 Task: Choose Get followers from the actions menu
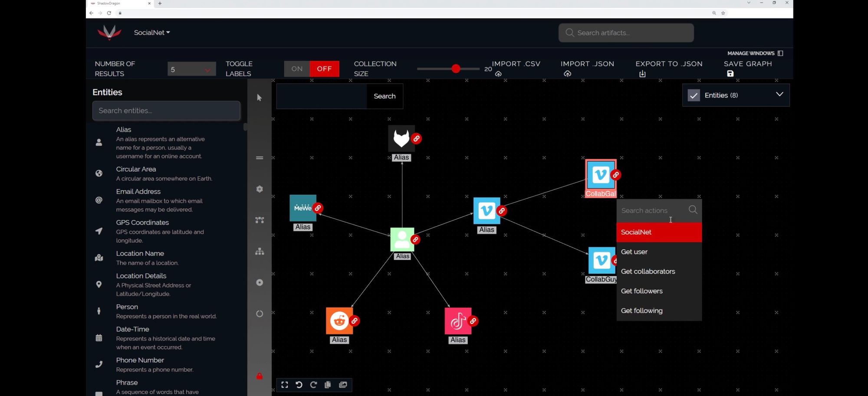(641, 291)
